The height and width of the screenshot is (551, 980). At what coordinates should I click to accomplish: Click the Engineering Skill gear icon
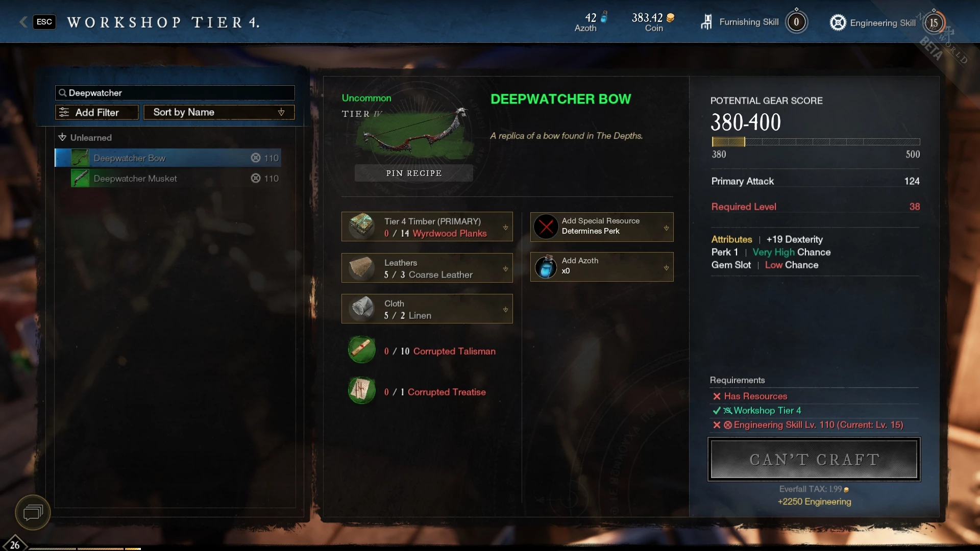[x=838, y=22]
